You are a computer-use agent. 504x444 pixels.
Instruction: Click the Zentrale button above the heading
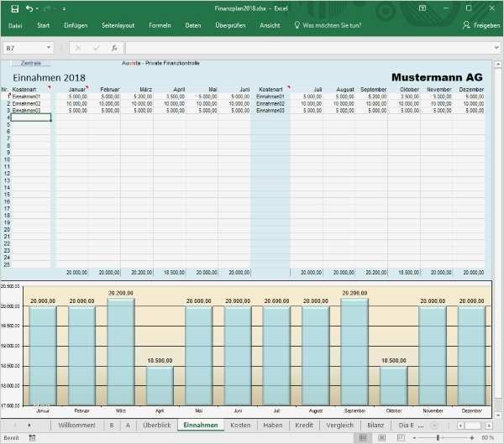(31, 63)
